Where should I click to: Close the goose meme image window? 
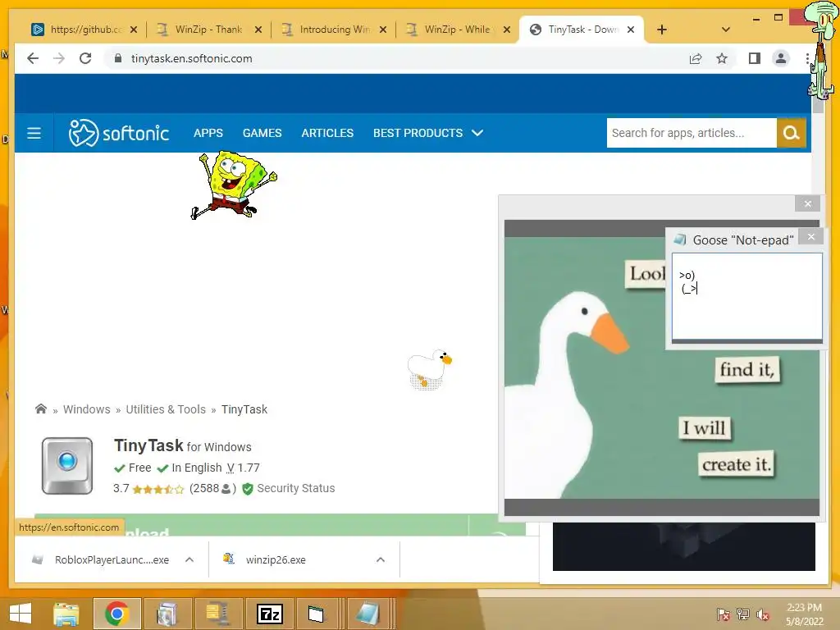click(808, 203)
